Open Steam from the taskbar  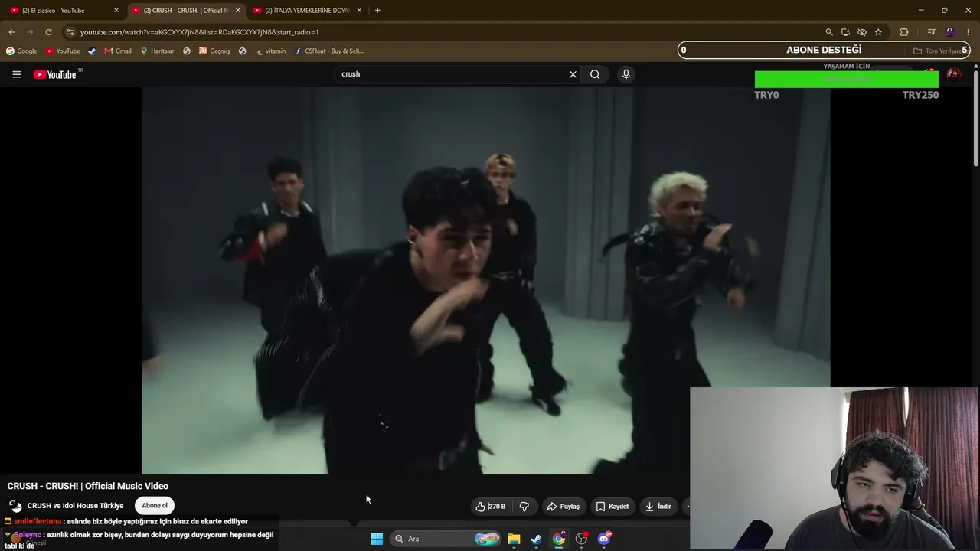(x=536, y=539)
